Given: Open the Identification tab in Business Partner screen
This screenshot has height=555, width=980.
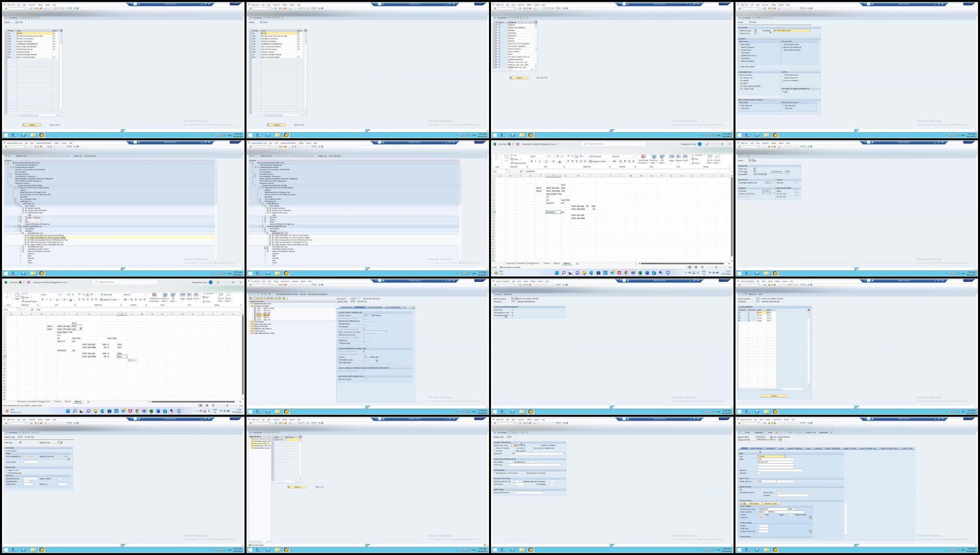Looking at the screenshot, I should (771, 448).
